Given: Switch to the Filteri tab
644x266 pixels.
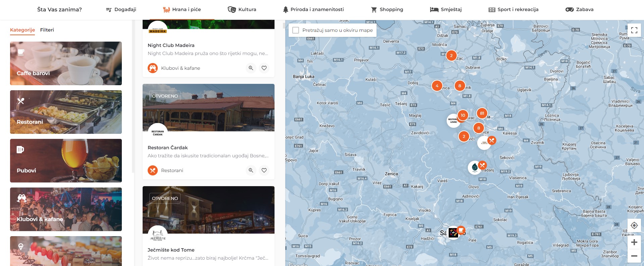Looking at the screenshot, I should point(47,30).
